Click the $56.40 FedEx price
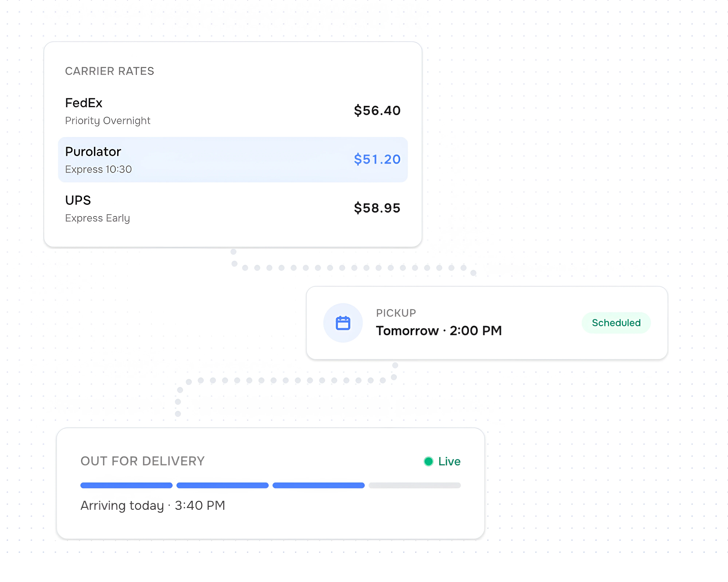Viewport: 728px width, 582px height. pos(377,111)
